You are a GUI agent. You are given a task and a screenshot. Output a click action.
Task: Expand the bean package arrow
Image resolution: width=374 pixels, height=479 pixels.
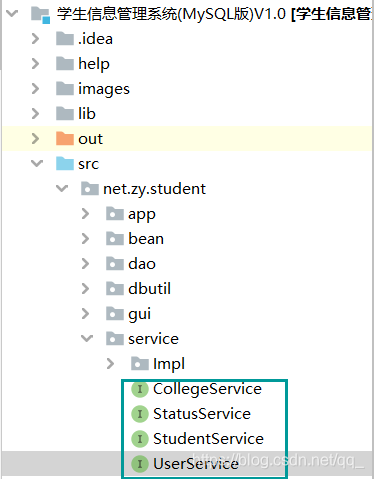point(86,239)
